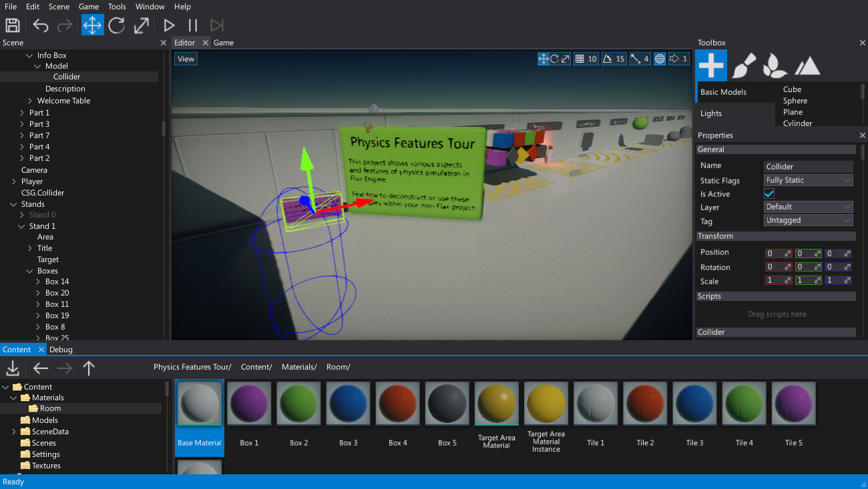Screen dimensions: 868x489
Task: Click the Save icon in the toolbar
Action: point(13,25)
